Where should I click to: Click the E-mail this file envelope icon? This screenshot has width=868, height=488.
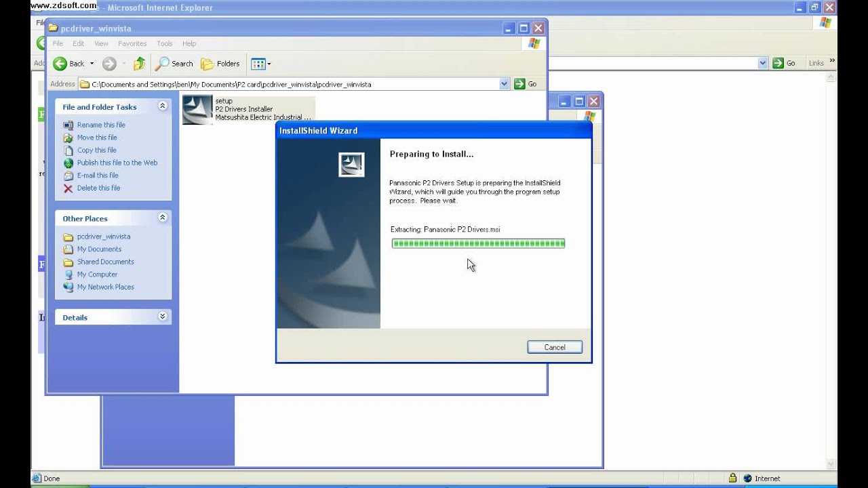coord(68,176)
